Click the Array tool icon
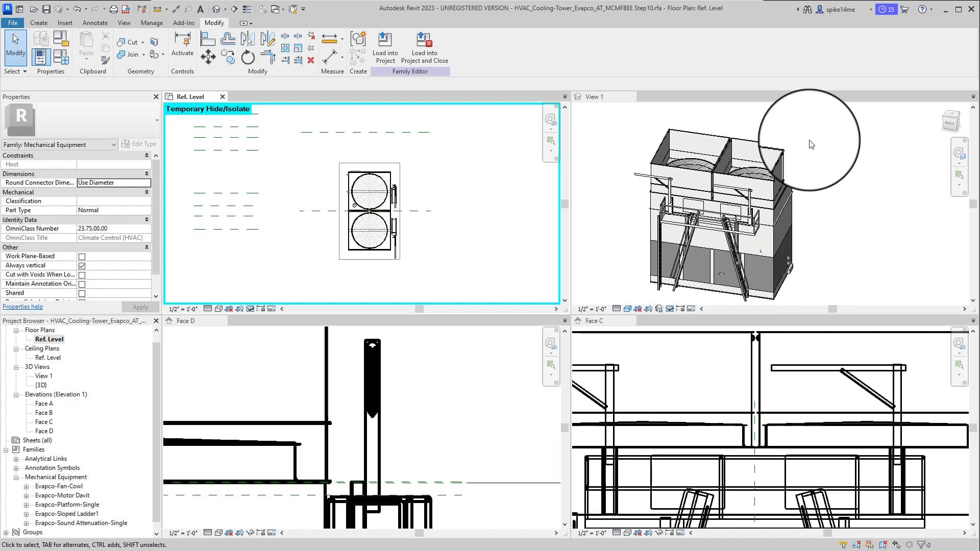Screen dimensions: 980x551 point(285,48)
